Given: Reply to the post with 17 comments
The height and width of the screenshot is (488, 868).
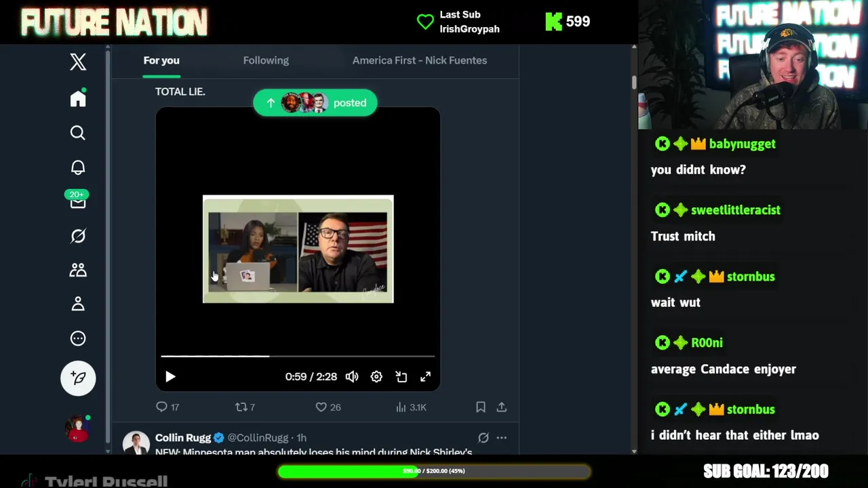Looking at the screenshot, I should [167, 407].
